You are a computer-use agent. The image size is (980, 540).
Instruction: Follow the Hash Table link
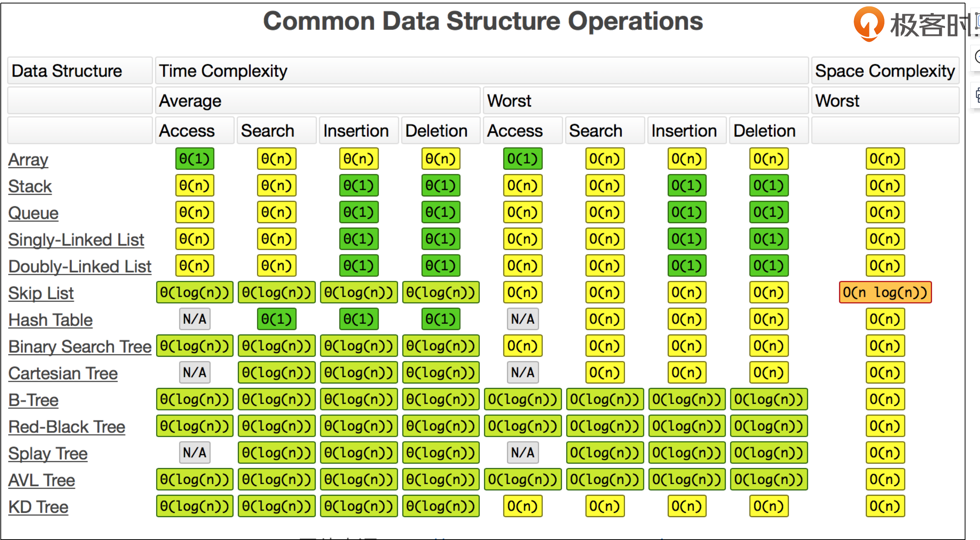[x=50, y=320]
